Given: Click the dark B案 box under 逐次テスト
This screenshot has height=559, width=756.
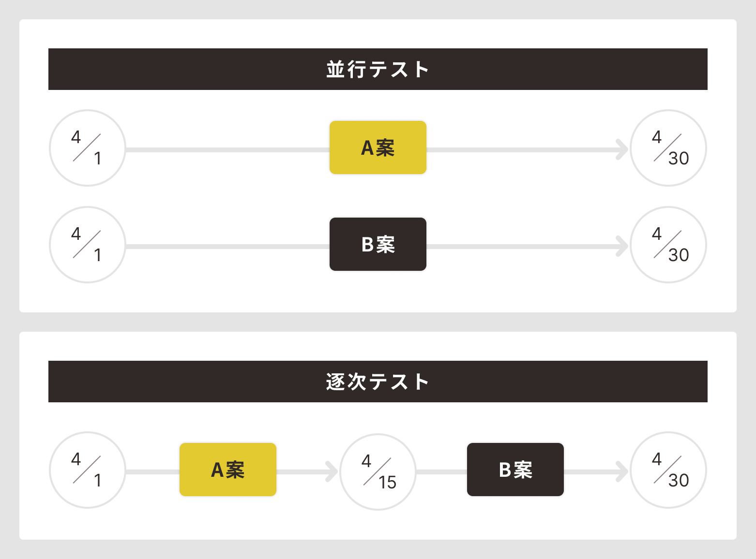Looking at the screenshot, I should point(515,470).
